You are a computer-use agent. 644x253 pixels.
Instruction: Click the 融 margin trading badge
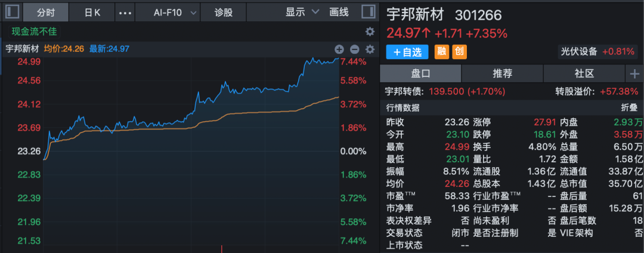[x=442, y=52]
